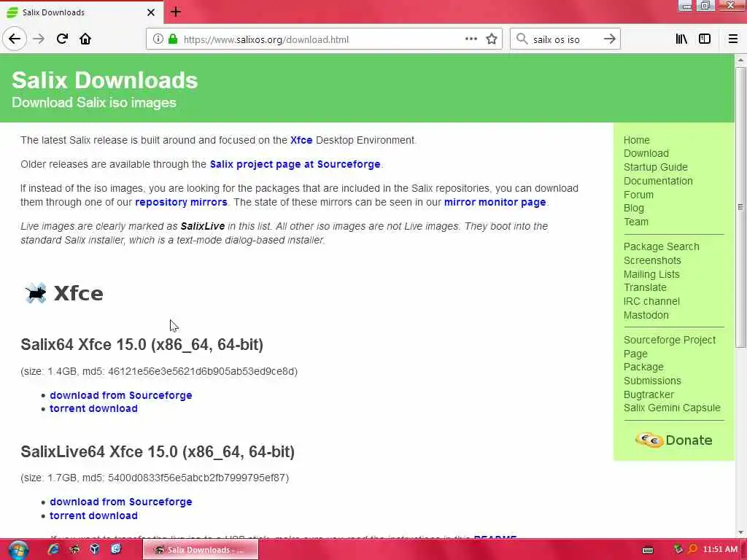Open the browser home page
The image size is (747, 560).
pos(85,39)
